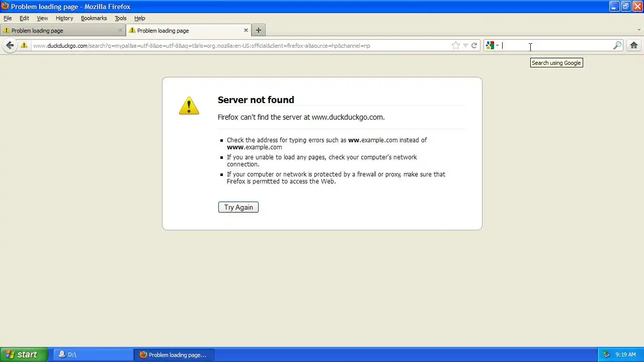This screenshot has height=362, width=644.
Task: Open the Google search engine selector dropdown
Action: pyautogui.click(x=492, y=45)
